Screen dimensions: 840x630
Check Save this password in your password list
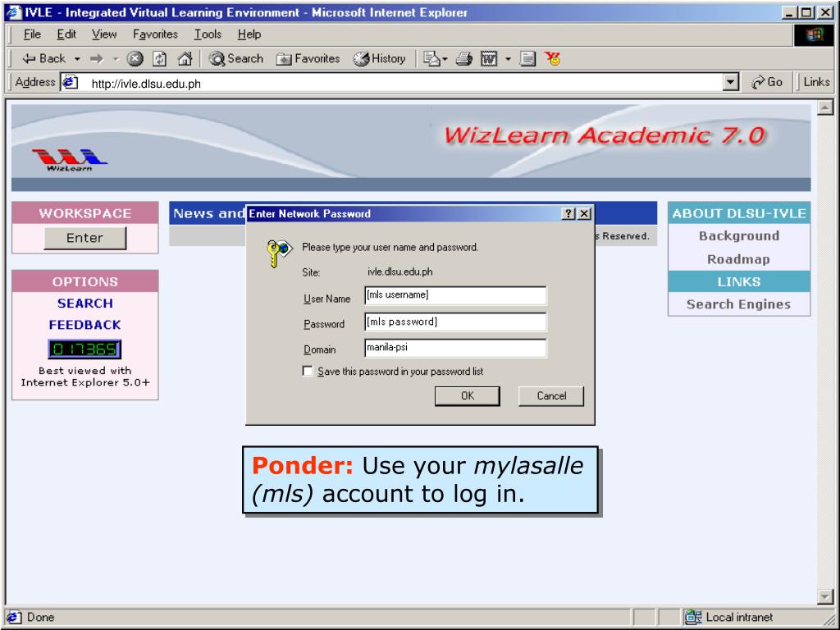tap(308, 372)
